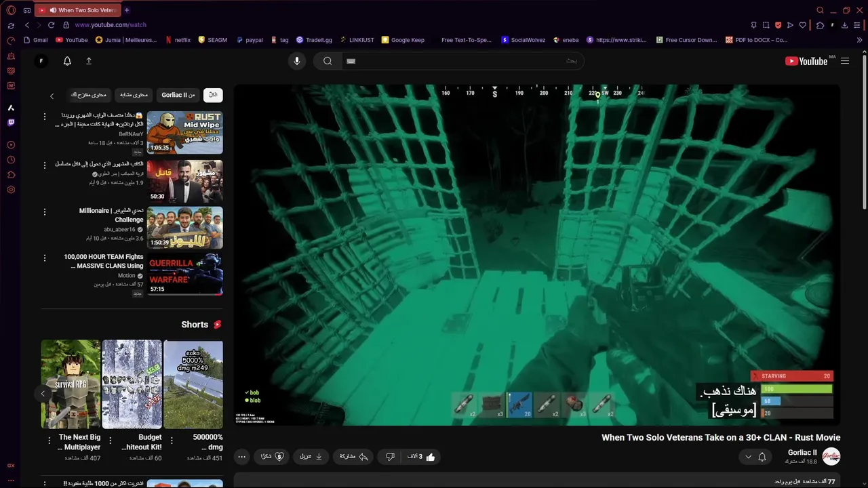Screen dimensions: 868x488
Task: Click the browser tab search magnifier
Action: coord(820,10)
